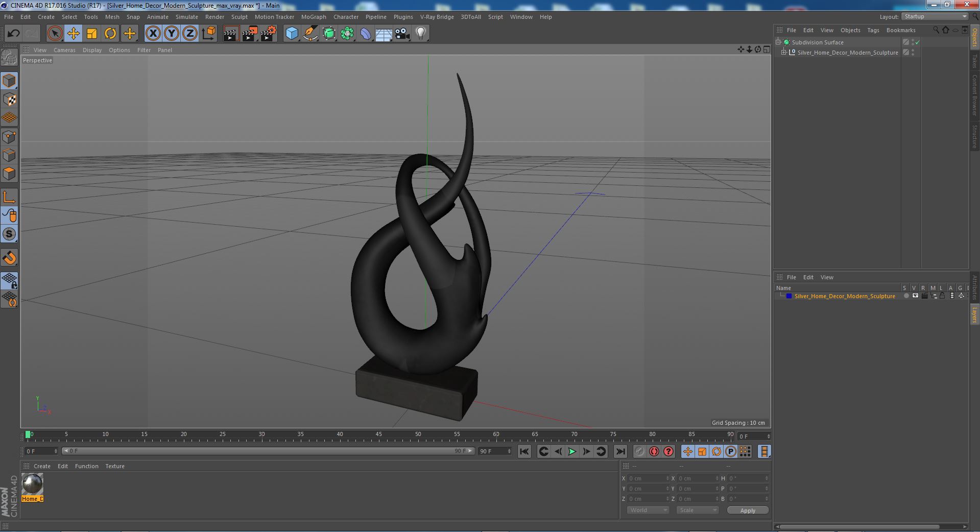The width and height of the screenshot is (980, 532).
Task: Select the Live Selection tool
Action: [x=55, y=34]
